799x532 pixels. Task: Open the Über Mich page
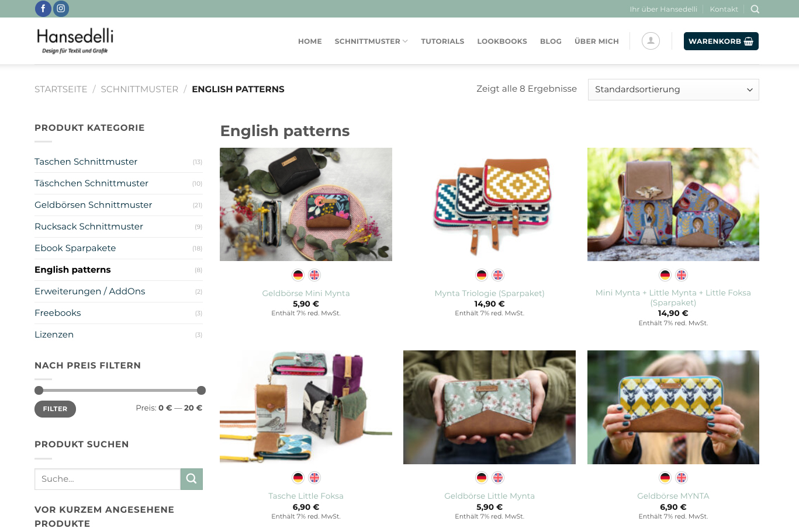click(x=597, y=41)
